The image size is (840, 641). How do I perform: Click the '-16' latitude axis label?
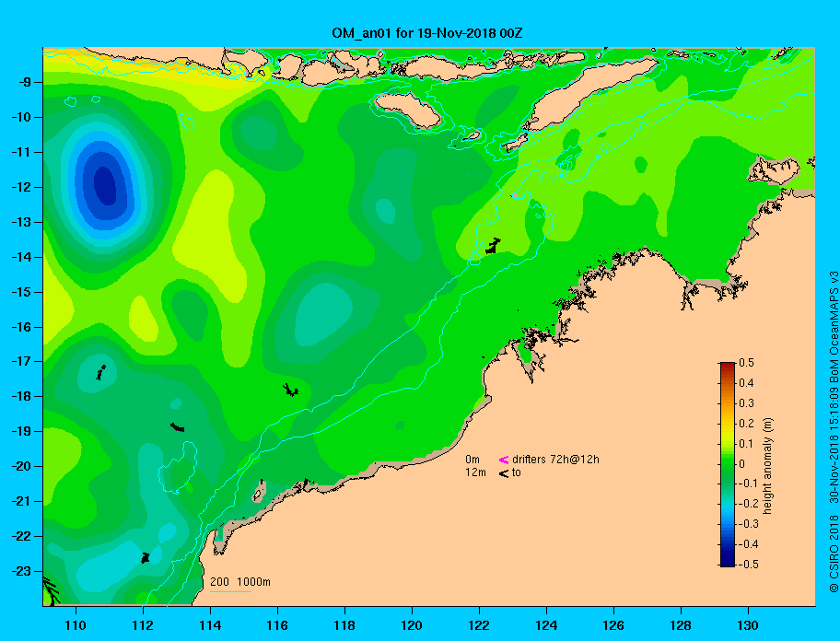click(20, 327)
